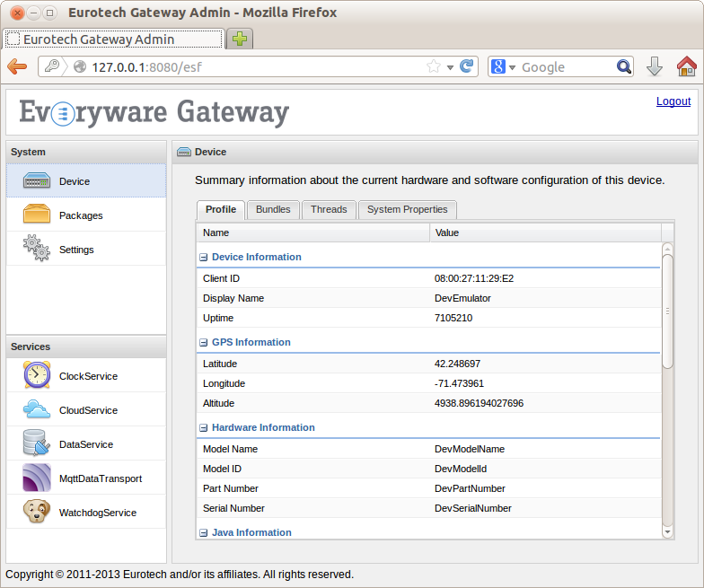Select the Display Name value DevEmulator

pos(462,298)
